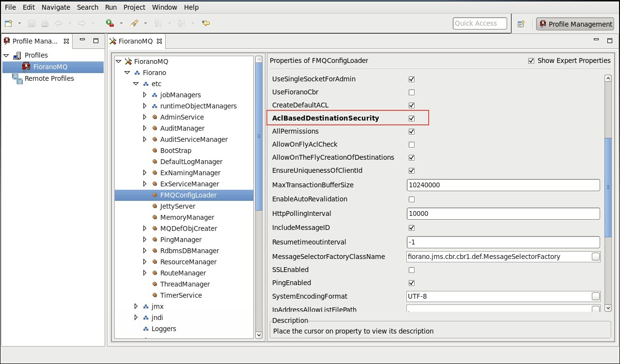This screenshot has width=620, height=364.
Task: Enable the UseFioranoCbr checkbox
Action: click(x=412, y=92)
